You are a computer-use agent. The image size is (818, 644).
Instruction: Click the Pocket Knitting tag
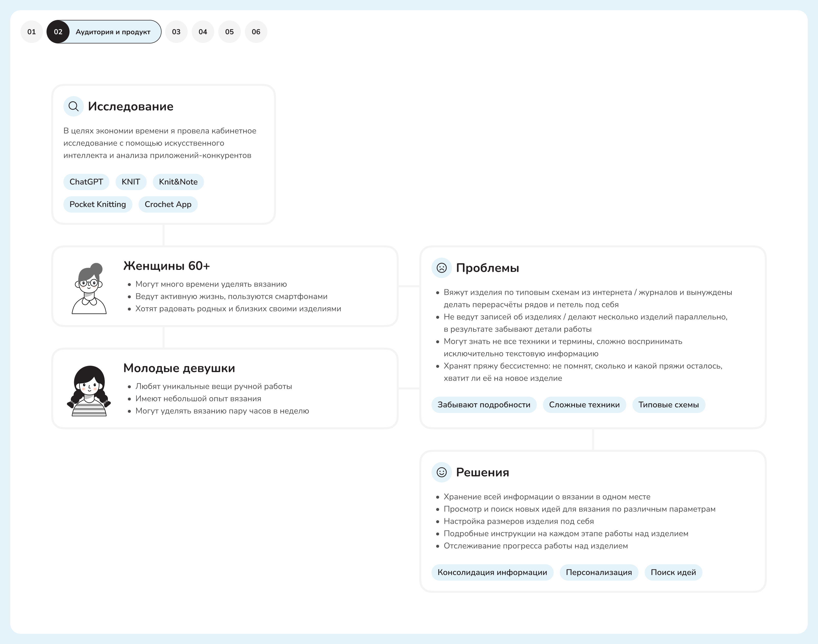coord(98,204)
